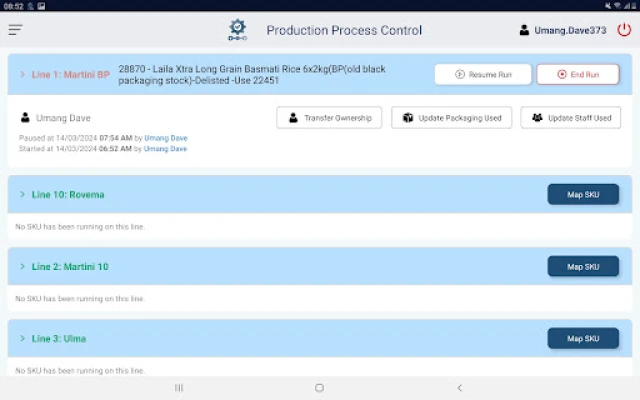The width and height of the screenshot is (640, 400).
Task: Click the gear logo in header
Action: [x=237, y=30]
